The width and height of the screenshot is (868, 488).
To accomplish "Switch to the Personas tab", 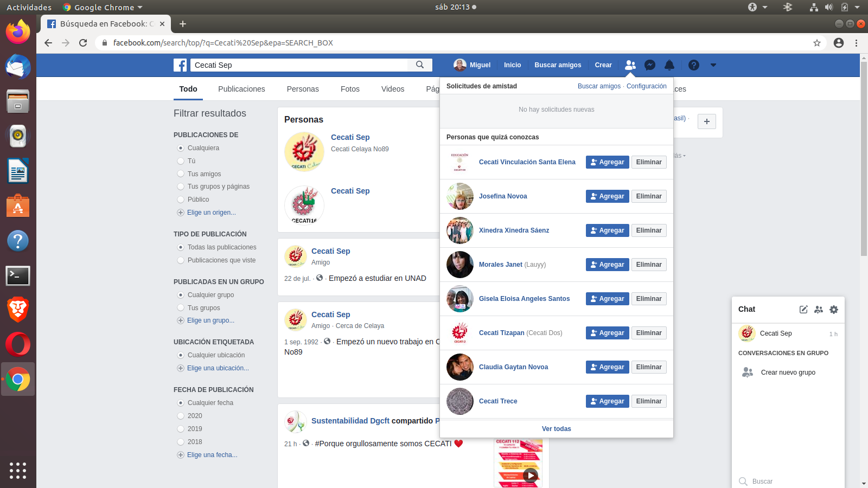I will (303, 89).
